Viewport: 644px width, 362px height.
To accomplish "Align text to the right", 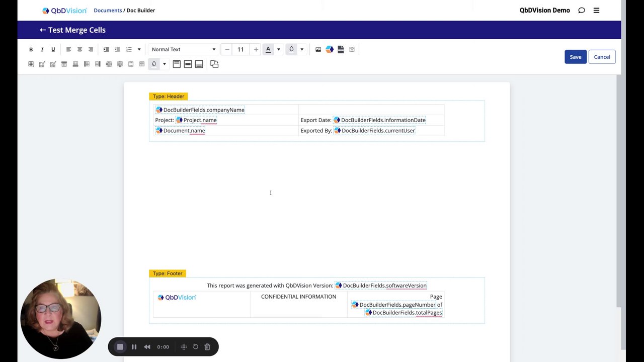I will click(91, 49).
